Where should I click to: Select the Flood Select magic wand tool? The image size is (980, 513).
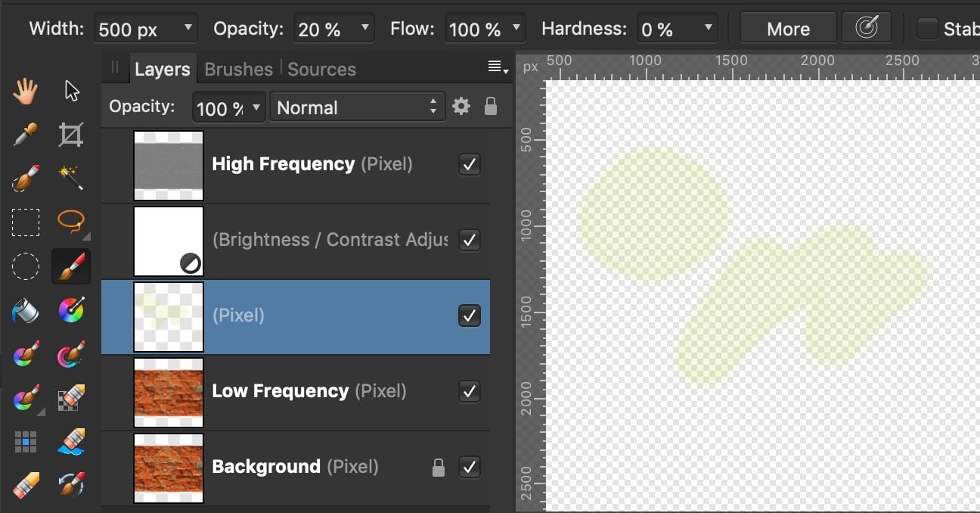(x=70, y=178)
